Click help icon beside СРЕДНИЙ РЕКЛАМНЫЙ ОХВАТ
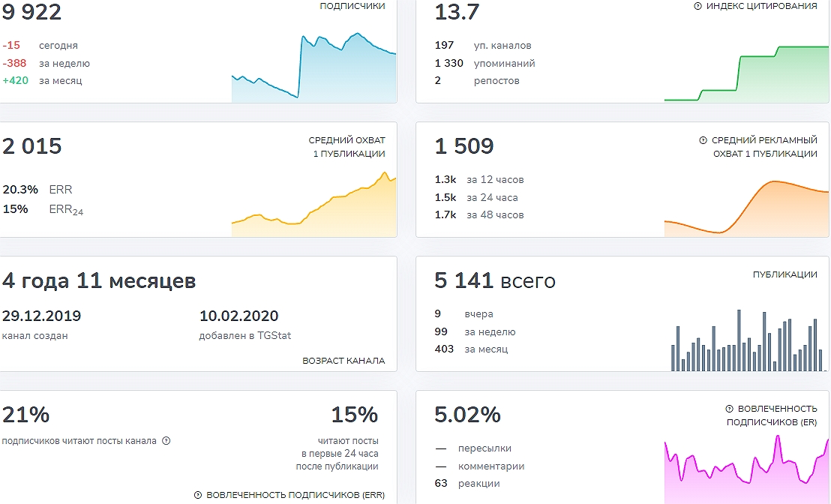 703,140
